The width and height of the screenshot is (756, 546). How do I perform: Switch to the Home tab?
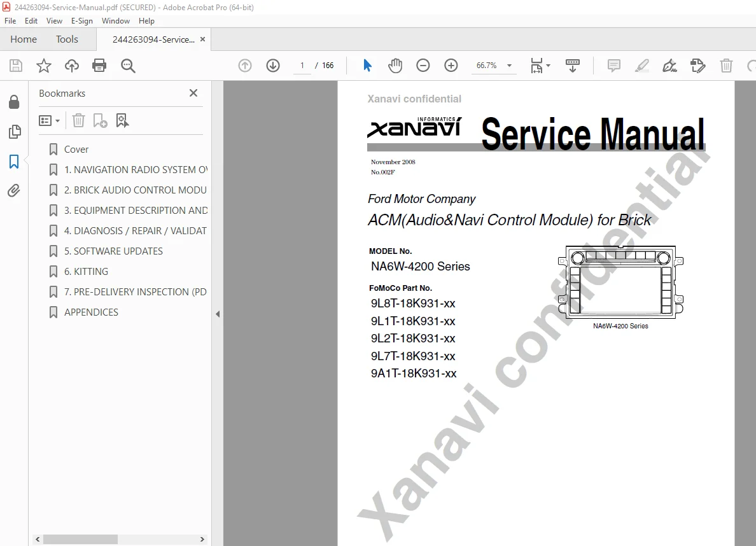[24, 39]
